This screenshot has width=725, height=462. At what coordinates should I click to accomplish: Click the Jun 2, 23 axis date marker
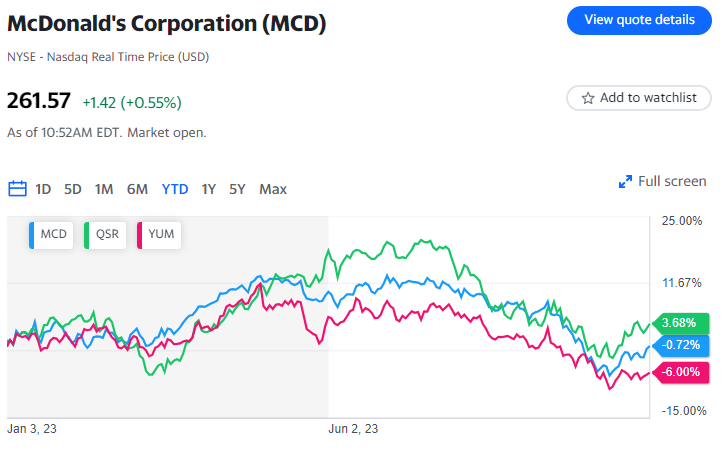click(x=354, y=429)
